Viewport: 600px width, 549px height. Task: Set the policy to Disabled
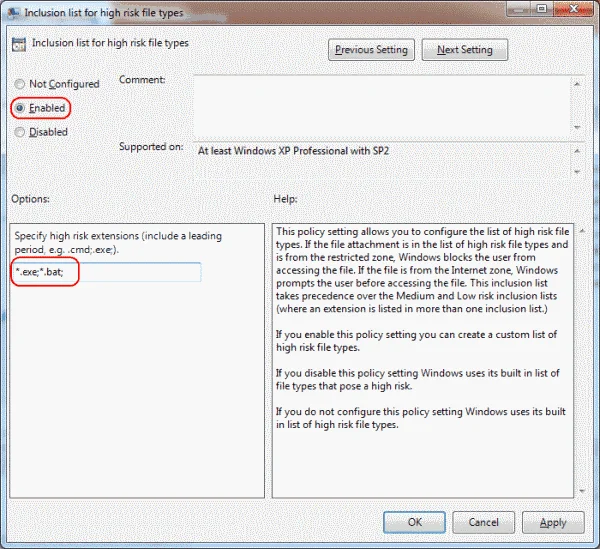point(20,131)
